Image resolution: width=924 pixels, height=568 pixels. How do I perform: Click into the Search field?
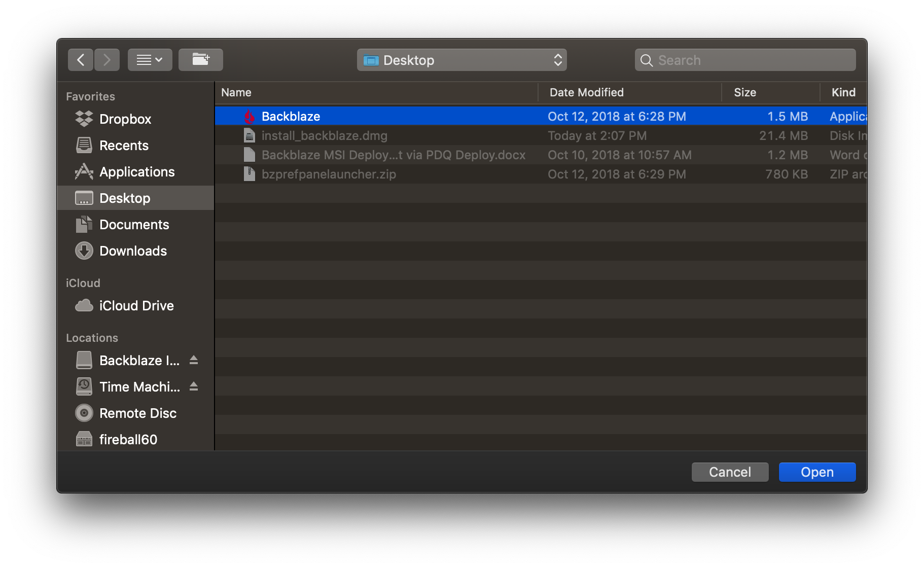(745, 60)
